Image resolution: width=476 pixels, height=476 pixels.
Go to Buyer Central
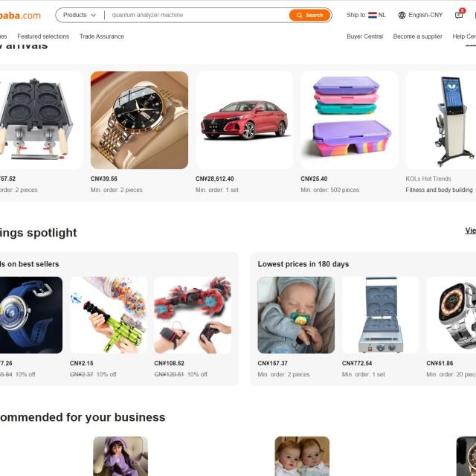point(365,36)
